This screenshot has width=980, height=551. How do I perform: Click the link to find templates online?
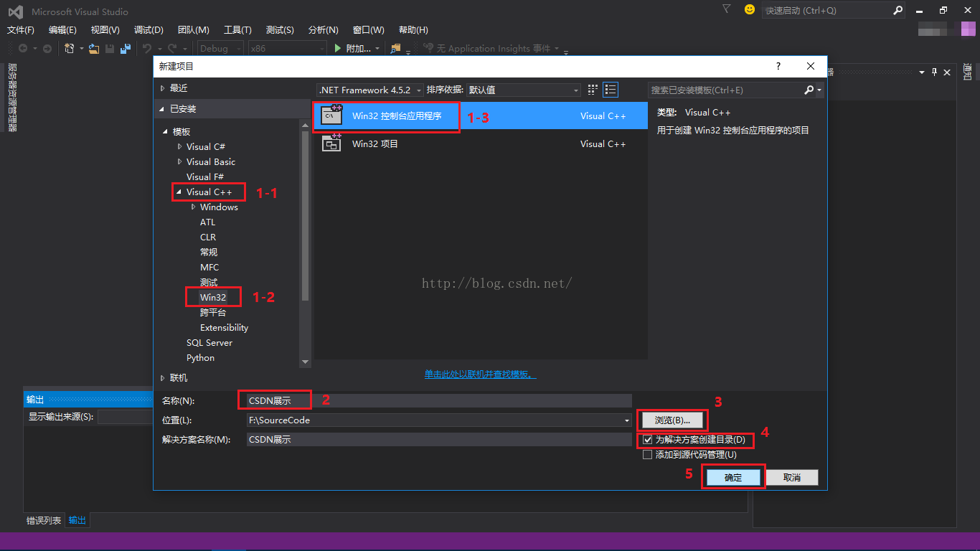tap(480, 374)
